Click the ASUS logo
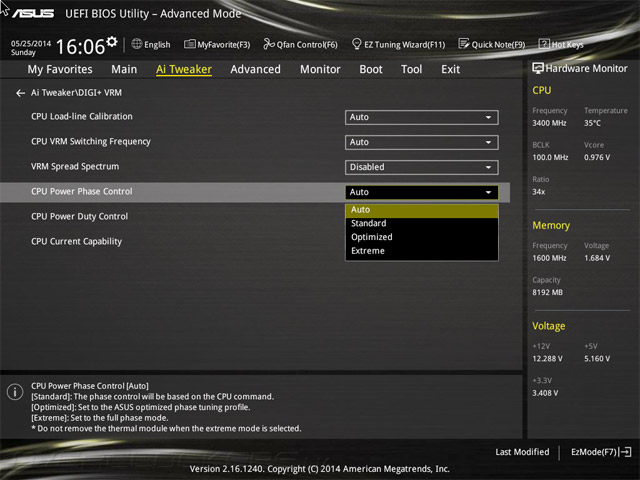The image size is (640, 480). tap(33, 14)
